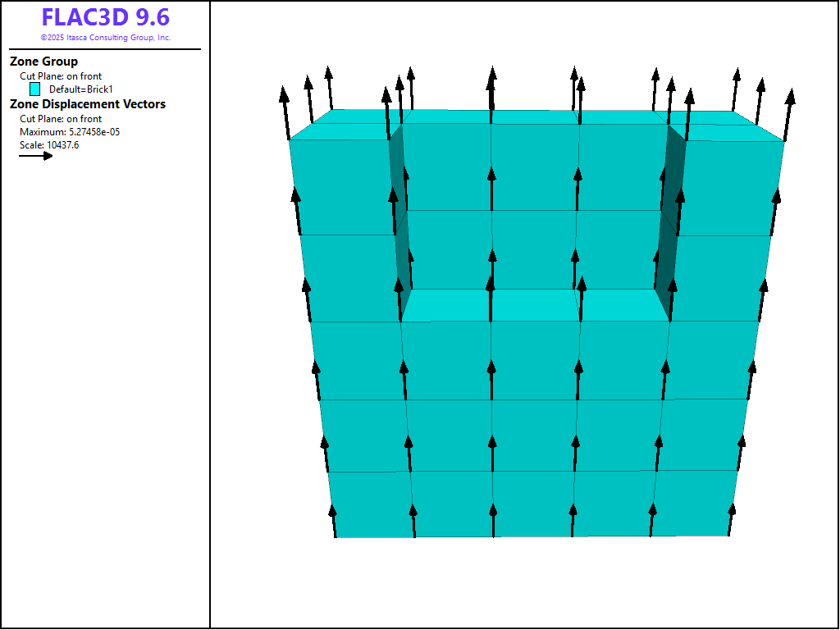Screen dimensions: 840x630
Task: Click the light cyan floor of the notch
Action: tap(535, 305)
